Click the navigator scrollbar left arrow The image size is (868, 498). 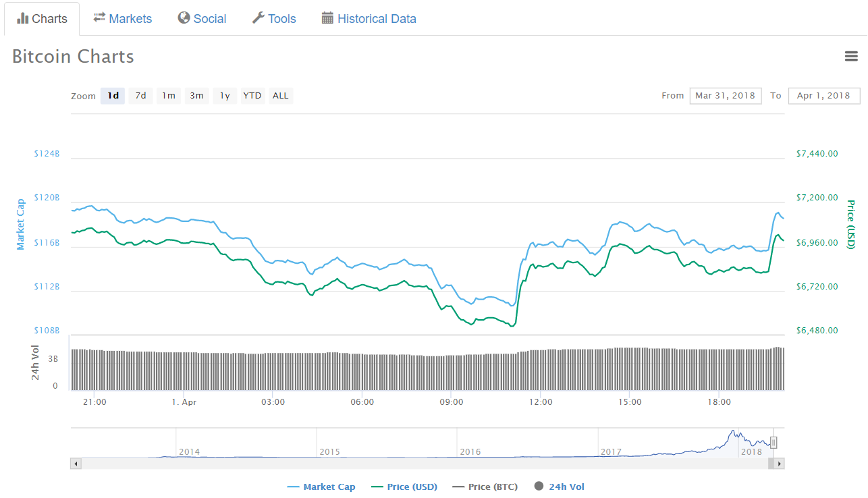[x=76, y=464]
